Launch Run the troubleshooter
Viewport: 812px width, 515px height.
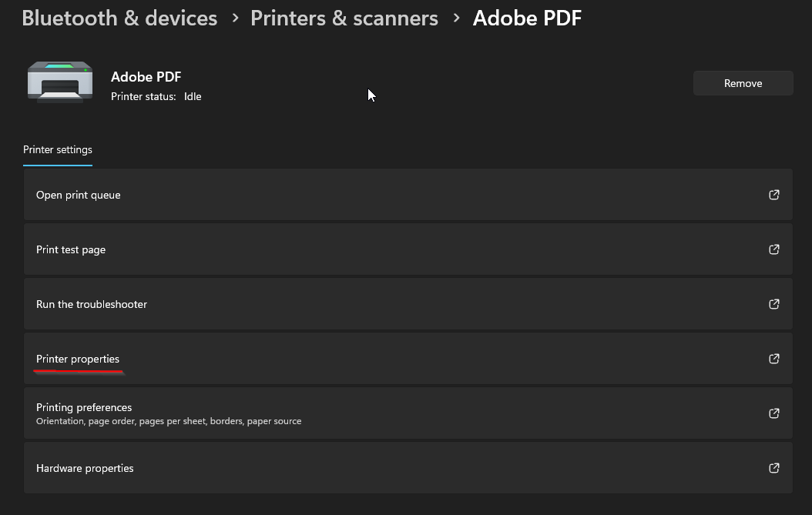click(408, 304)
